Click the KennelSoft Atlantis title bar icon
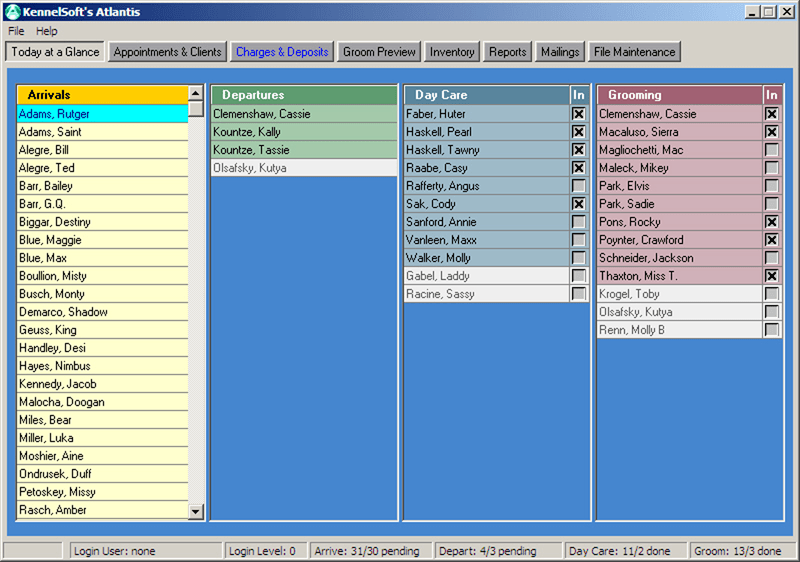 point(13,12)
